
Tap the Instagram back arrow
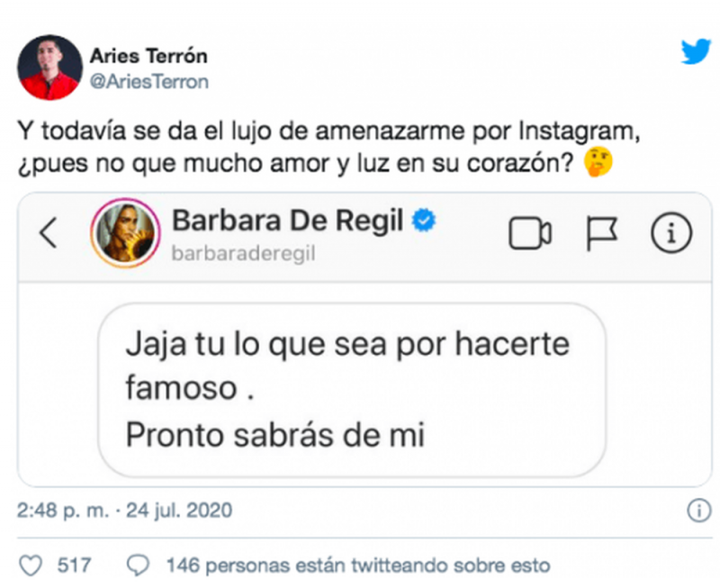49,233
